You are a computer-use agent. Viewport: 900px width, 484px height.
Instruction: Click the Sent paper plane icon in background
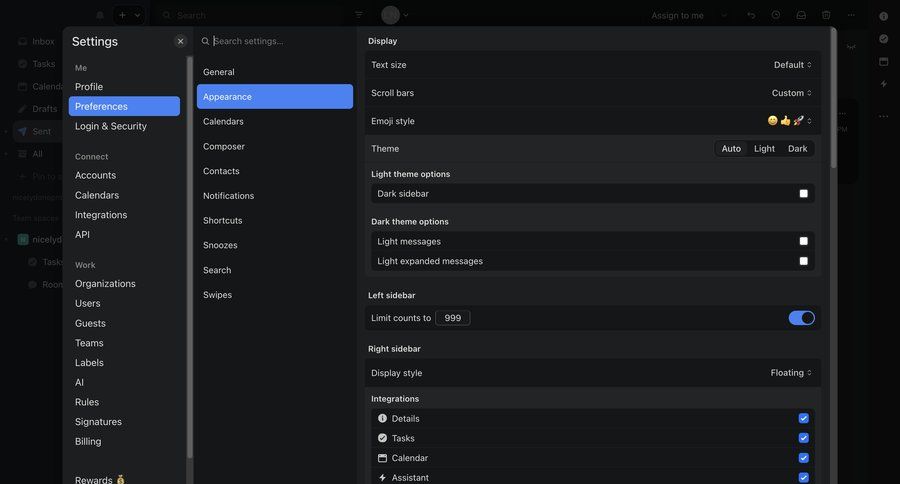click(22, 131)
